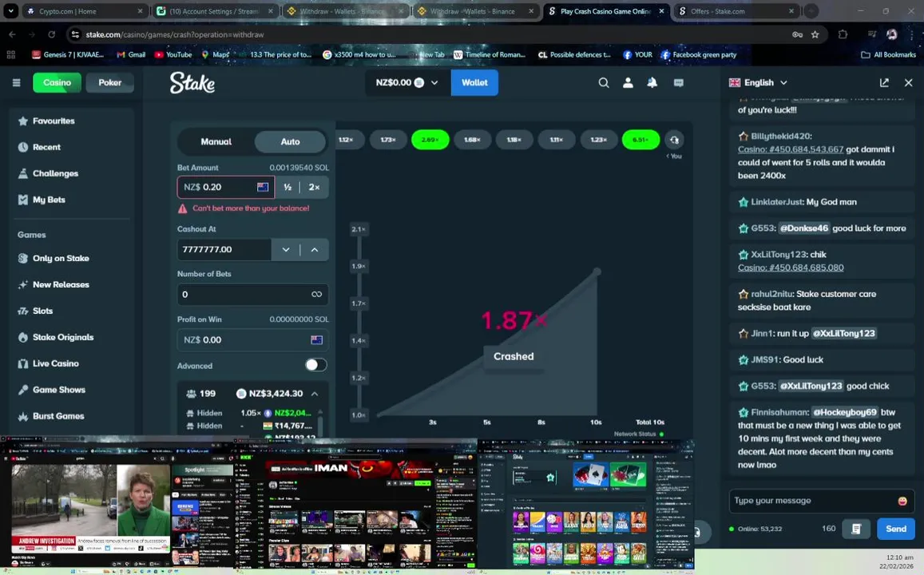Switch to Offers - Stake.com tab
924x575 pixels.
click(736, 11)
